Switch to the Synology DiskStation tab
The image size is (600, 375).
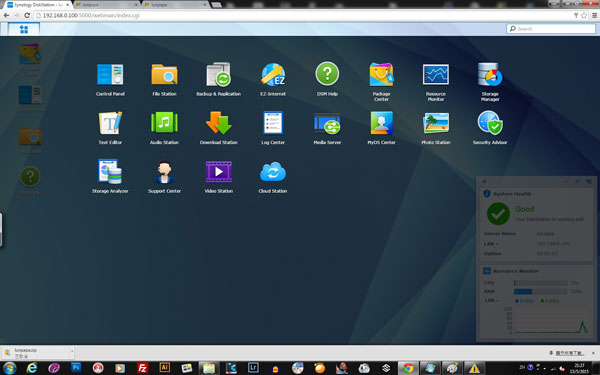[x=37, y=5]
